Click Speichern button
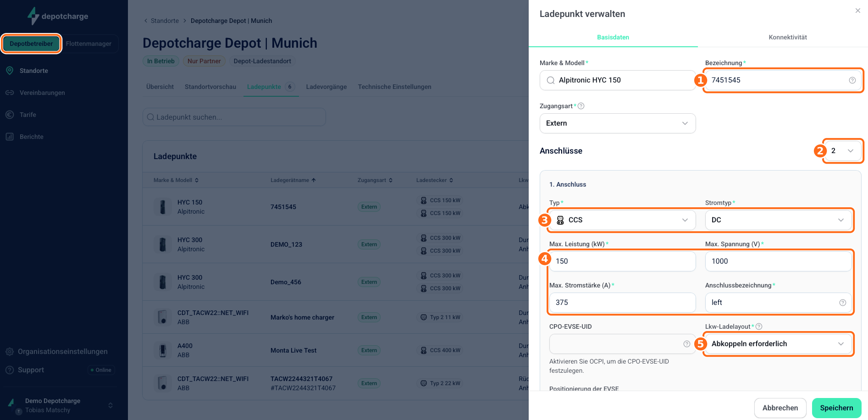868x420 pixels. [x=836, y=408]
